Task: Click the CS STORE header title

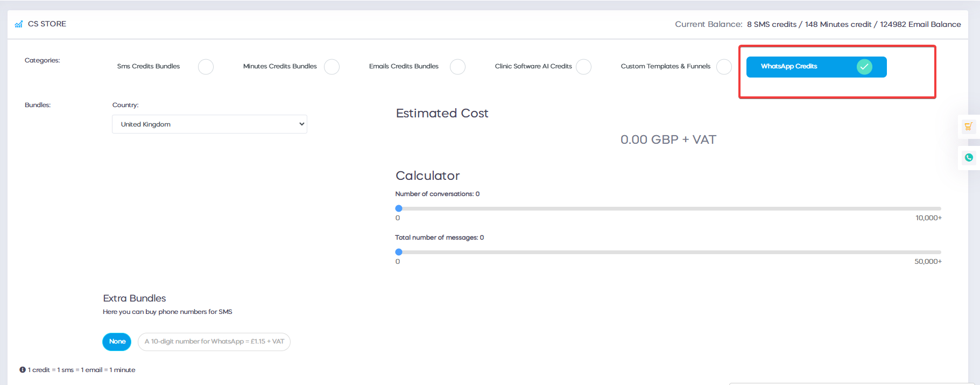Action: (x=47, y=24)
